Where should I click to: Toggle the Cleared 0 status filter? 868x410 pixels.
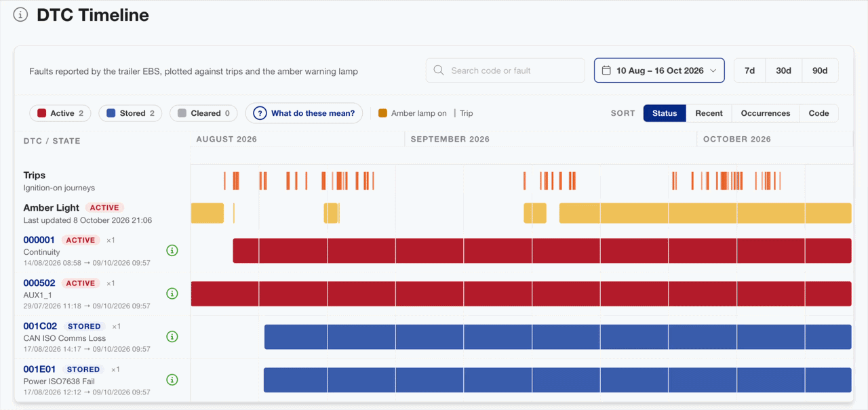[203, 113]
